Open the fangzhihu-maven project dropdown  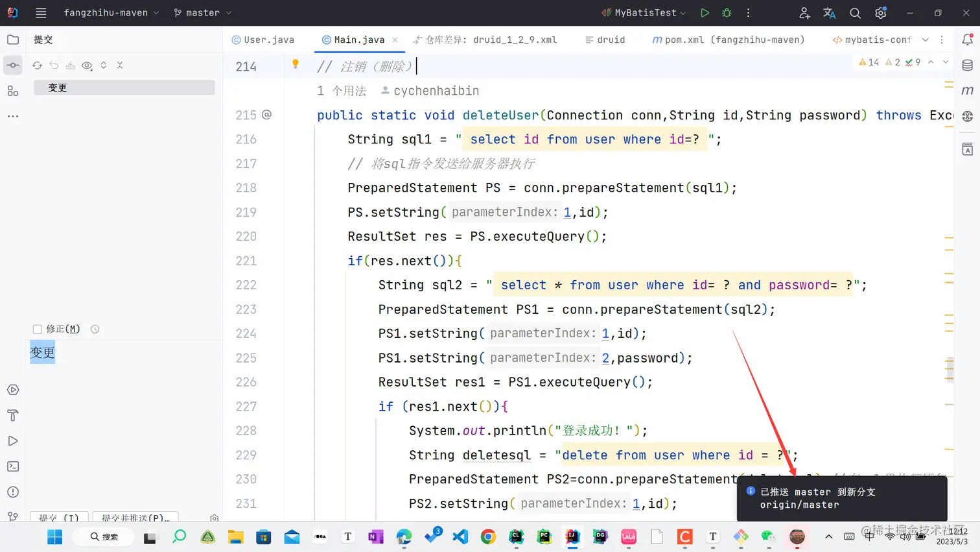pyautogui.click(x=111, y=13)
